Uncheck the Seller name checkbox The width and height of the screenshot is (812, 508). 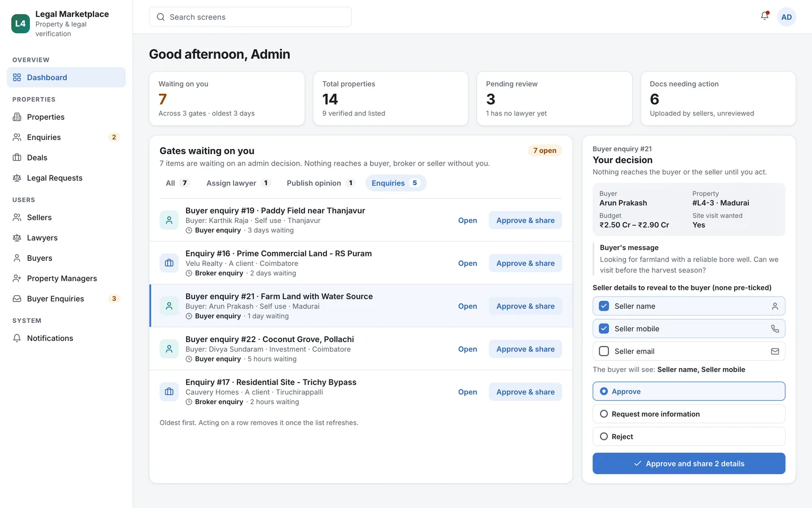click(604, 306)
